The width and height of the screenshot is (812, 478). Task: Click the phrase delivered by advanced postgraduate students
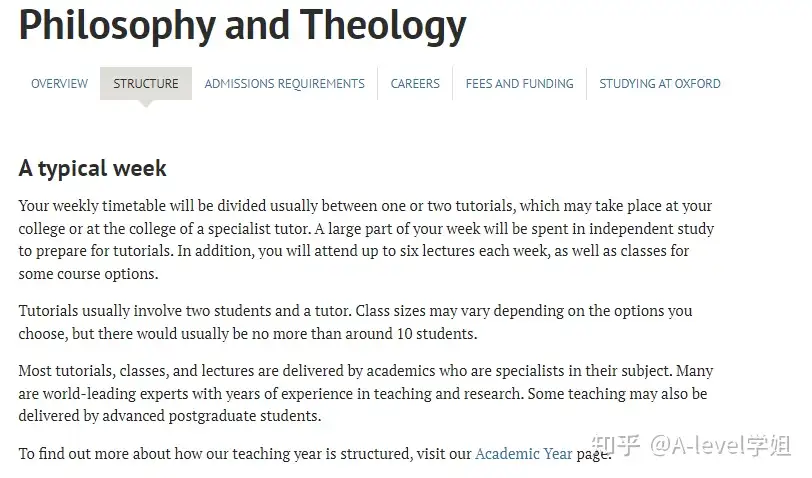169,416
